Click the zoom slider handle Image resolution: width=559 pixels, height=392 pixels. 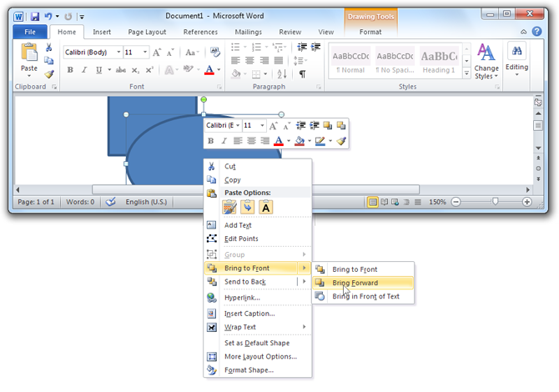(495, 202)
